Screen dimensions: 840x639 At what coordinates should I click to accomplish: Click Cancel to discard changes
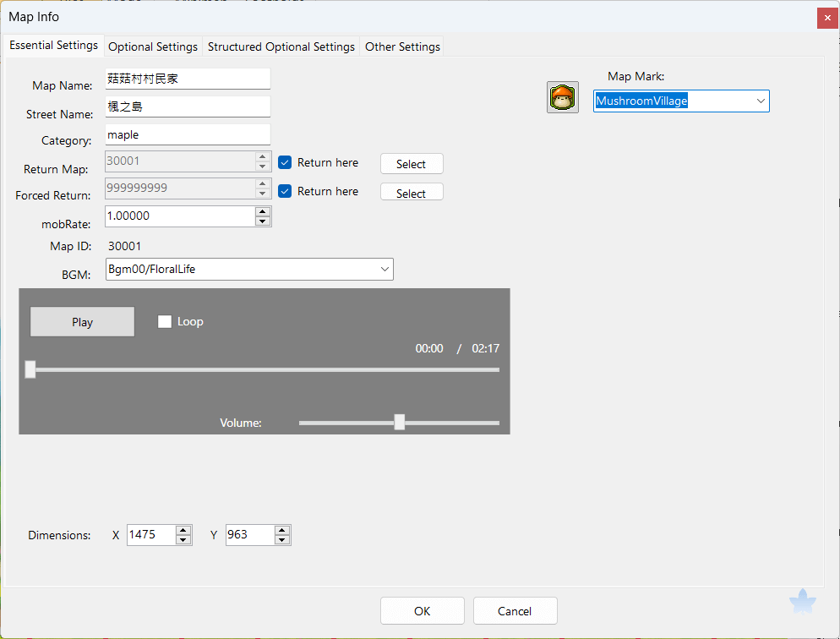tap(515, 610)
